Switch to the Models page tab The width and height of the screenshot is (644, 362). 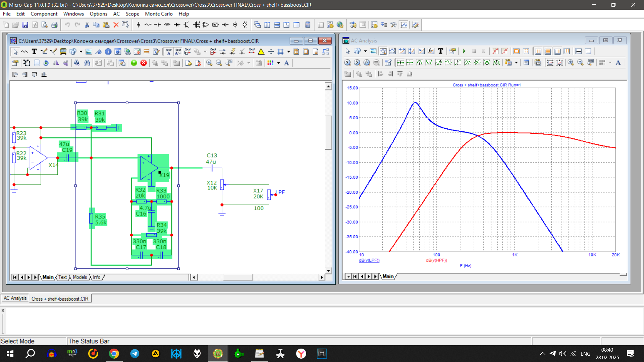[80, 277]
